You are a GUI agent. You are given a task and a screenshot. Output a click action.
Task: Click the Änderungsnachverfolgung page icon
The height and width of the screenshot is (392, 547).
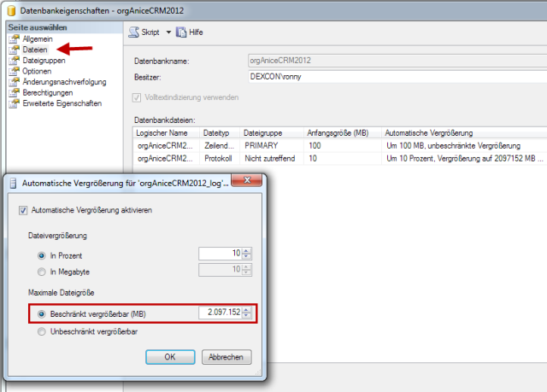coord(14,82)
